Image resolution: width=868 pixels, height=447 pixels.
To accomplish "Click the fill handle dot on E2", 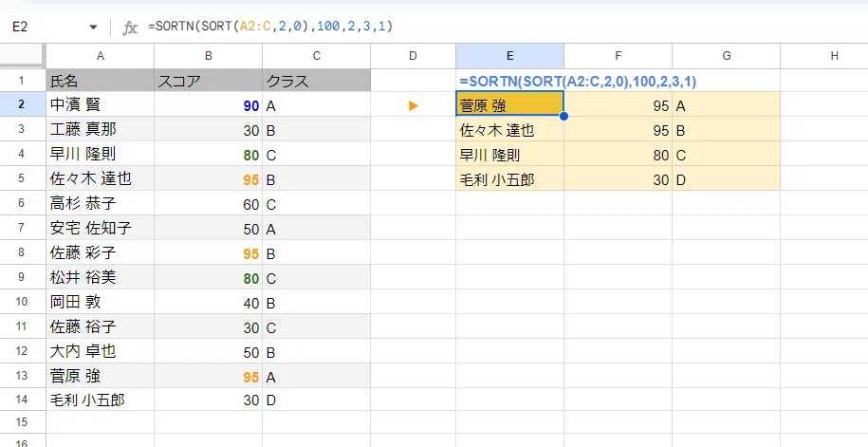I will coord(563,117).
